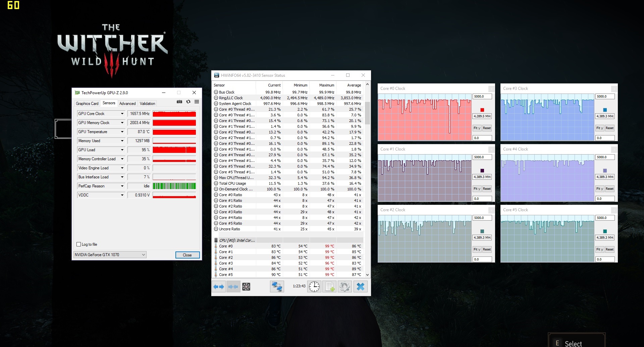Close the Core #1 Clock graph
The width and height of the screenshot is (644, 347).
tap(491, 149)
